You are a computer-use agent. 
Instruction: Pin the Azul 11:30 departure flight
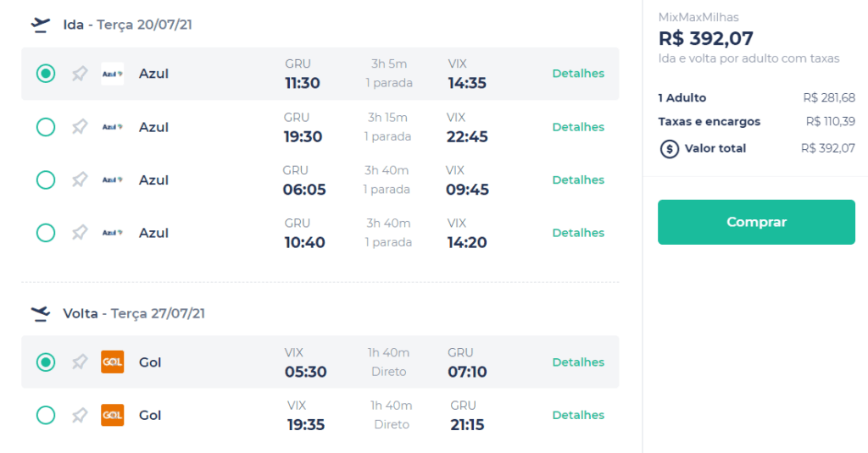[80, 74]
